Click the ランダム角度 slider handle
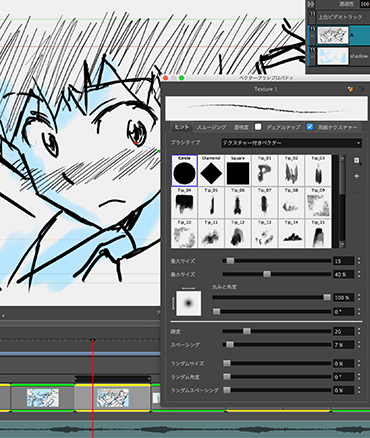Image resolution: width=370 pixels, height=438 pixels. click(227, 377)
